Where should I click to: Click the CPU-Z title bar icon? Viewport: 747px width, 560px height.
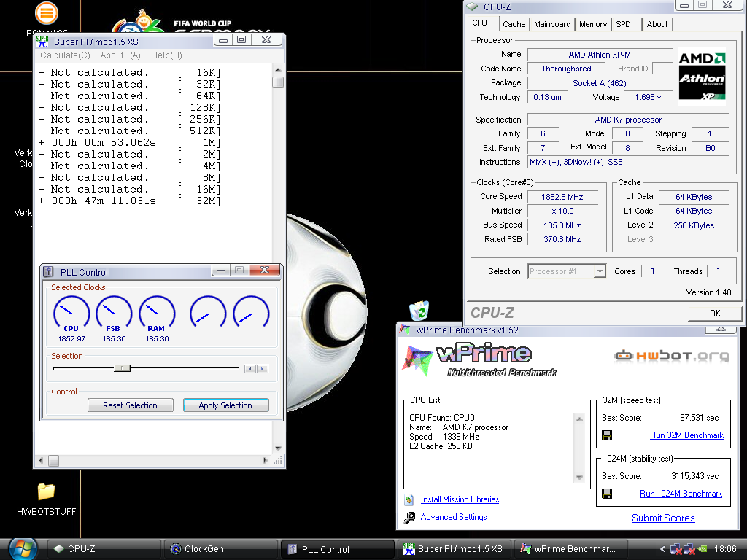(472, 7)
